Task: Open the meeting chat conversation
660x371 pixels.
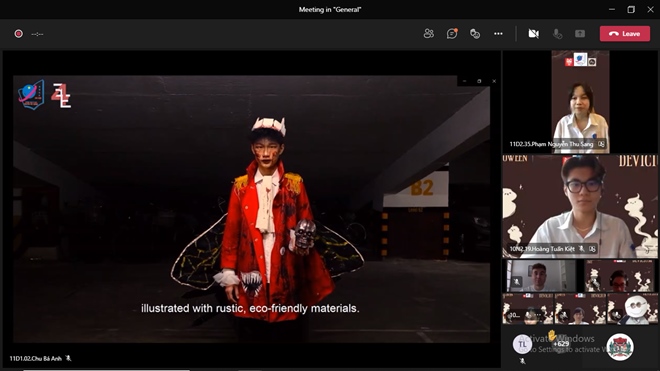Action: (452, 34)
